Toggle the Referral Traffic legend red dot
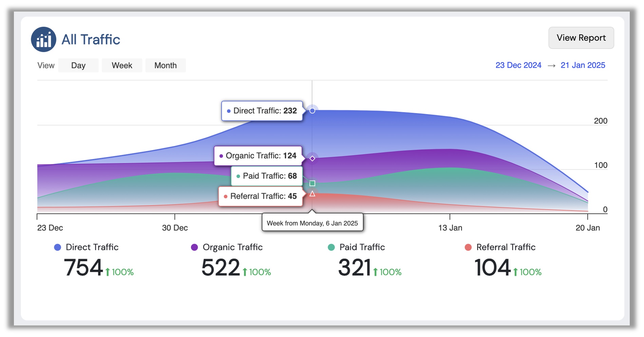644x337 pixels. pos(468,247)
